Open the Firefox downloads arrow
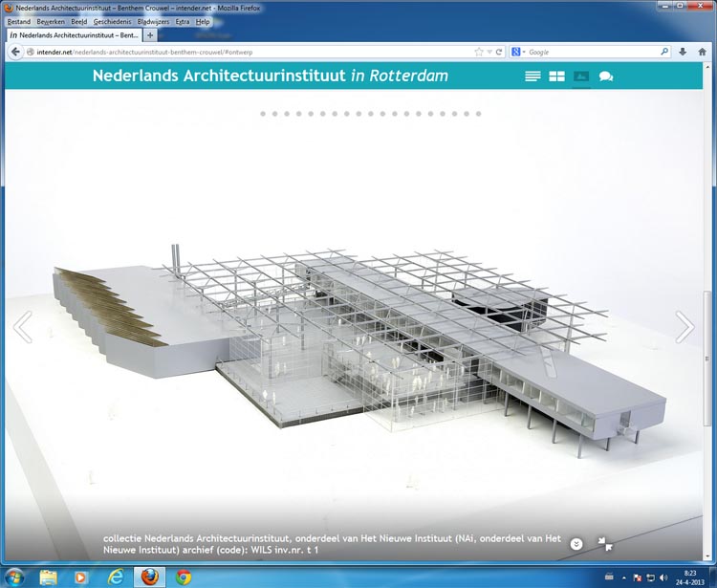 683,52
